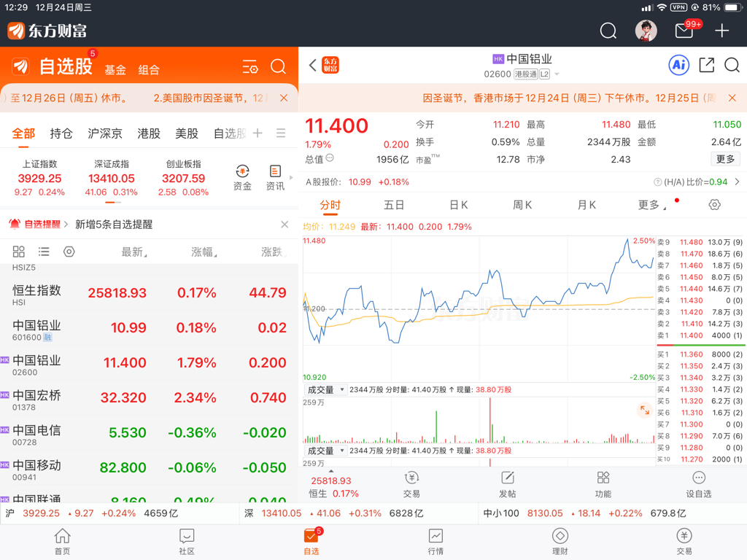
Task: Open H/A 比价 detail chevron
Action: (x=737, y=182)
